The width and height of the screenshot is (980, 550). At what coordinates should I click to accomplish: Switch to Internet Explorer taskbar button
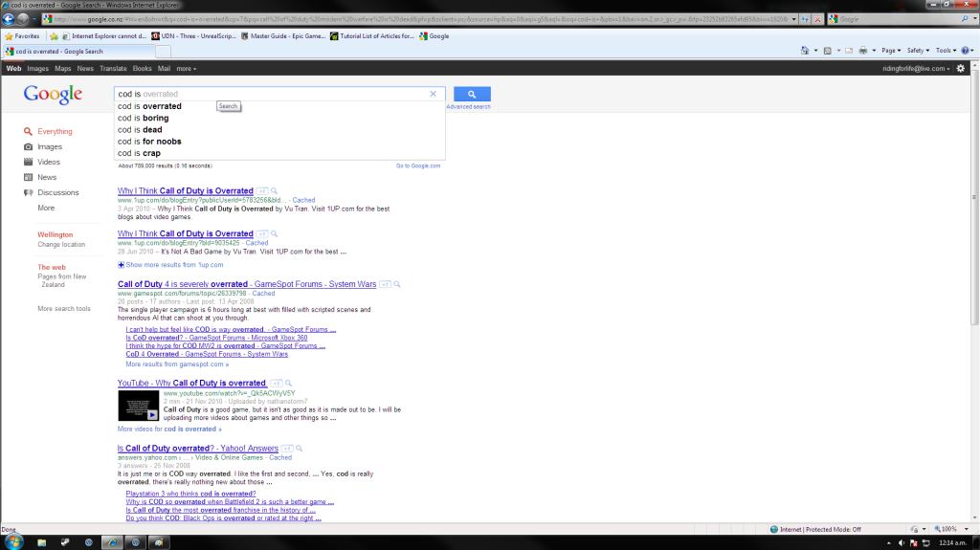[x=112, y=542]
